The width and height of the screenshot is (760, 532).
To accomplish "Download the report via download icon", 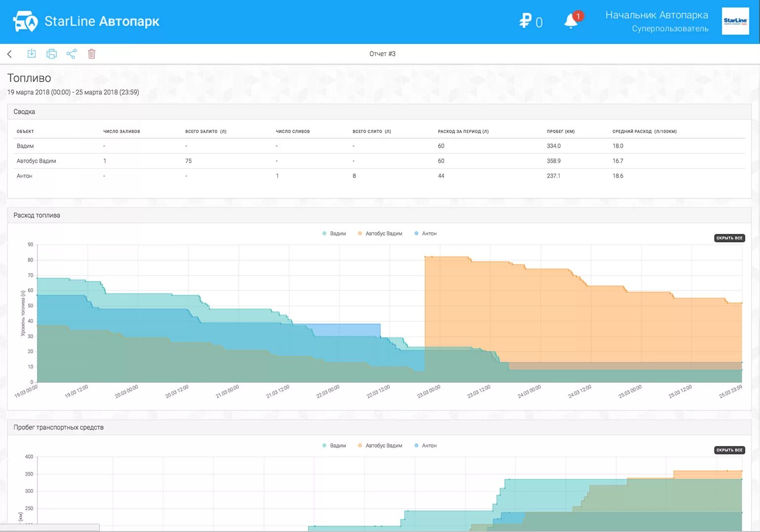I will click(x=32, y=54).
